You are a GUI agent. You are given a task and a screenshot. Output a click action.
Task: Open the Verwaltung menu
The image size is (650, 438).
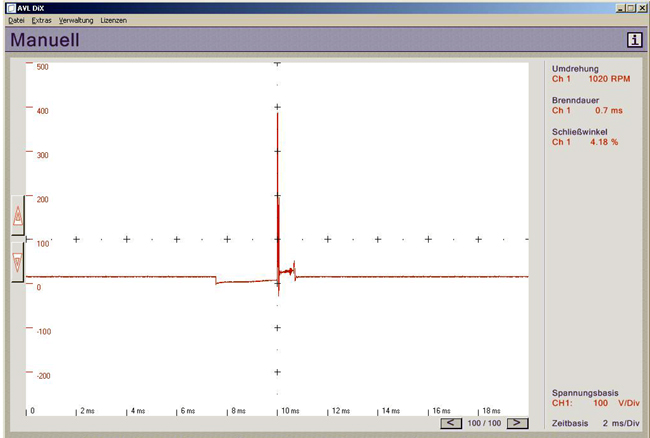(76, 20)
